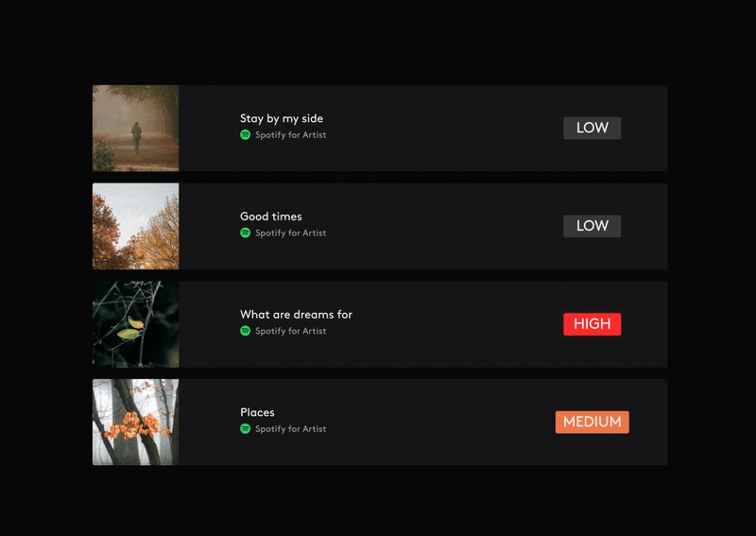The height and width of the screenshot is (536, 756).
Task: Click Spotify for Artist under What are dreams for
Action: pyautogui.click(x=291, y=331)
